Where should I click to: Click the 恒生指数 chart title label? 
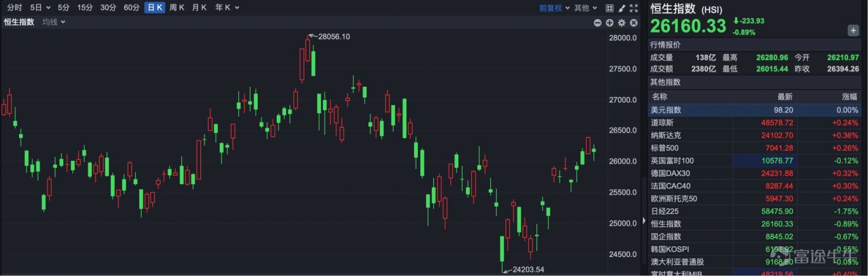pos(19,22)
